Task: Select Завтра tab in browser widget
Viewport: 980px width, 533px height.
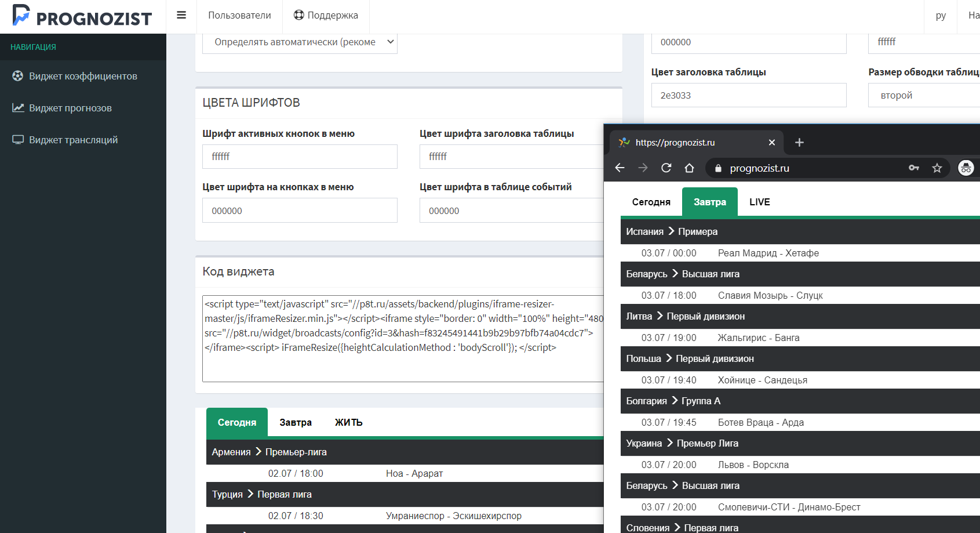Action: click(710, 202)
